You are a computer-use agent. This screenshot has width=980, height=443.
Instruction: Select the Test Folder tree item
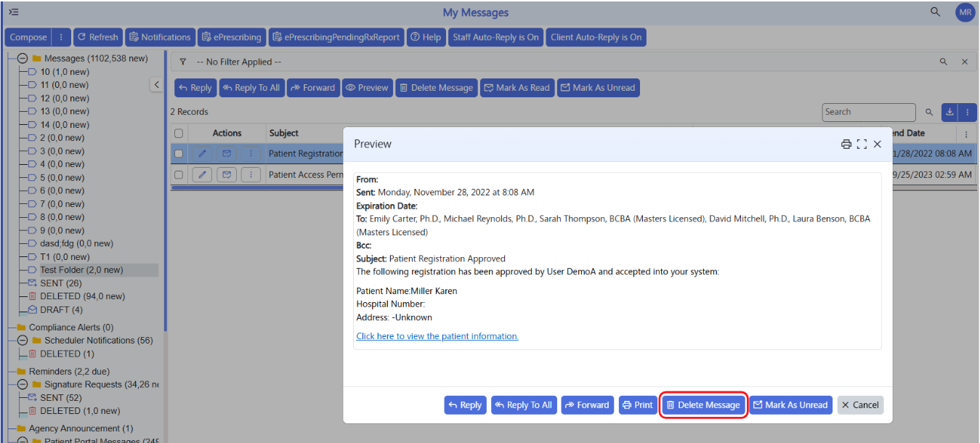[x=81, y=270]
